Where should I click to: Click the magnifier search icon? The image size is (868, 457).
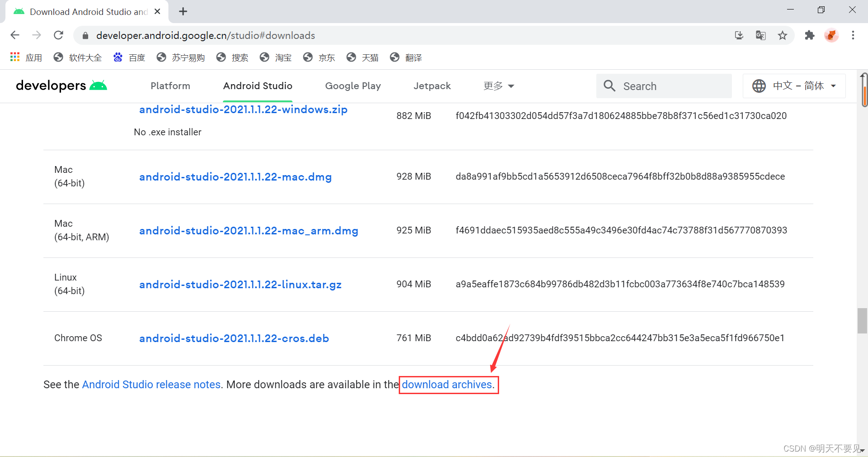pos(609,86)
